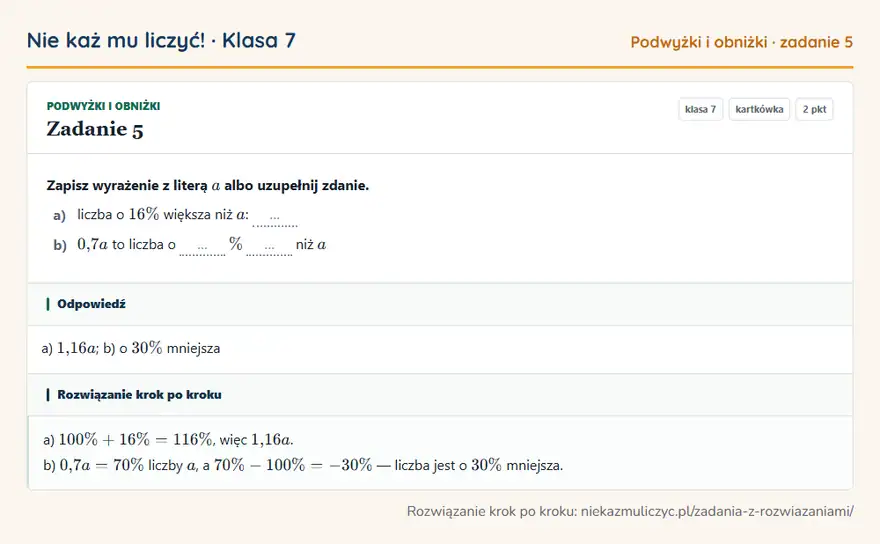The image size is (880, 544).
Task: Click the 'Odpowiedź' section header
Action: click(440, 304)
